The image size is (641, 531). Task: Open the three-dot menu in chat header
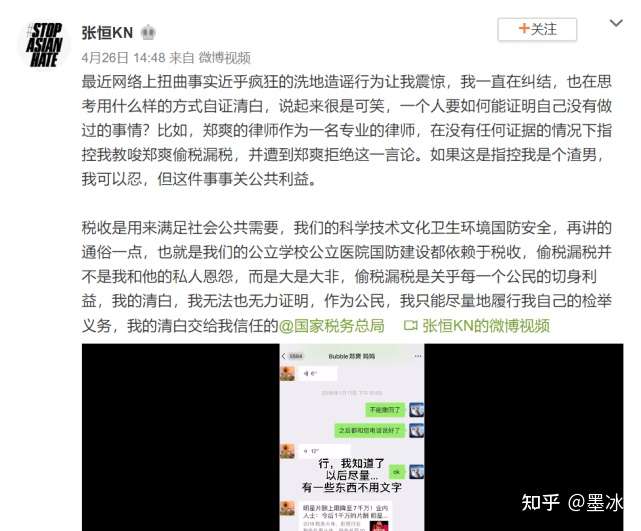tap(417, 356)
